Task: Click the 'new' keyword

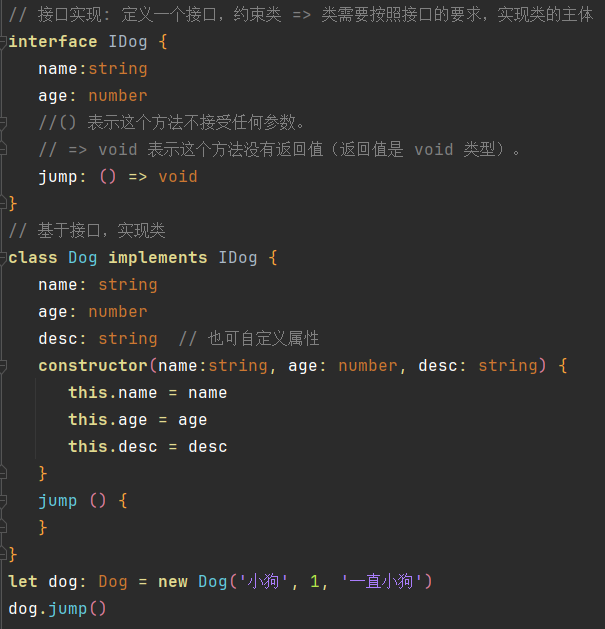Action: (173, 581)
